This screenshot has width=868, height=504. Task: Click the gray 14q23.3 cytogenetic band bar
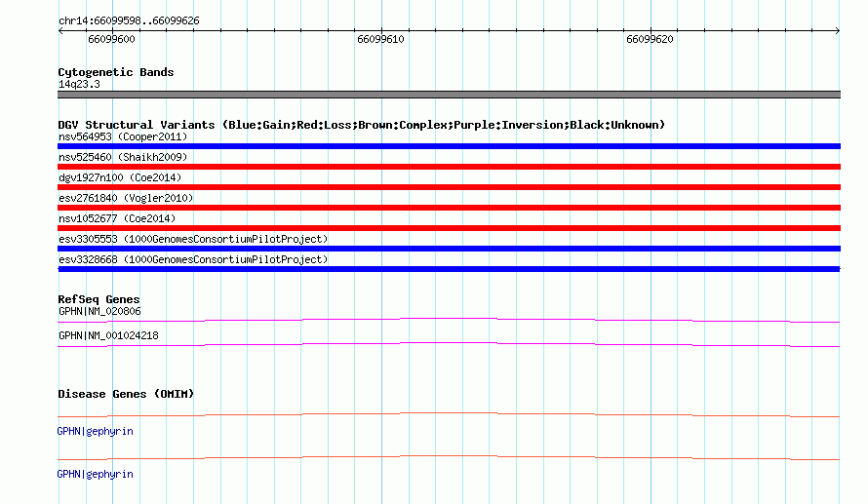tap(449, 95)
